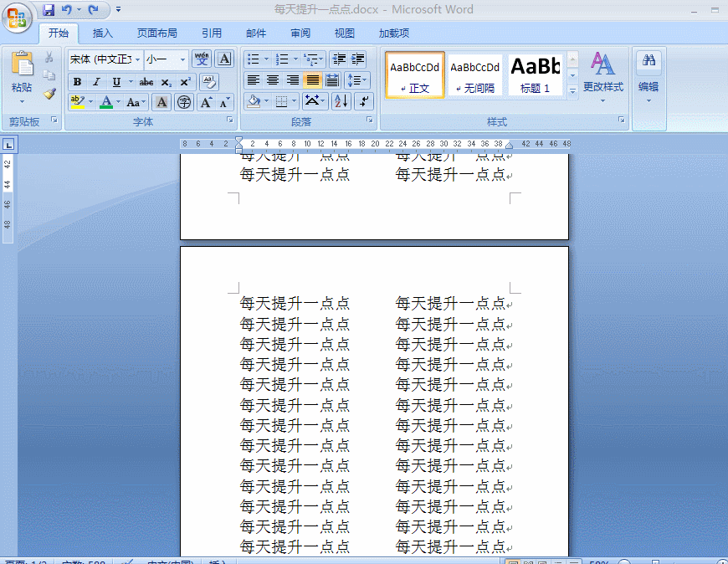Switch to the 审阅 tab
The height and width of the screenshot is (564, 728).
pos(300,33)
